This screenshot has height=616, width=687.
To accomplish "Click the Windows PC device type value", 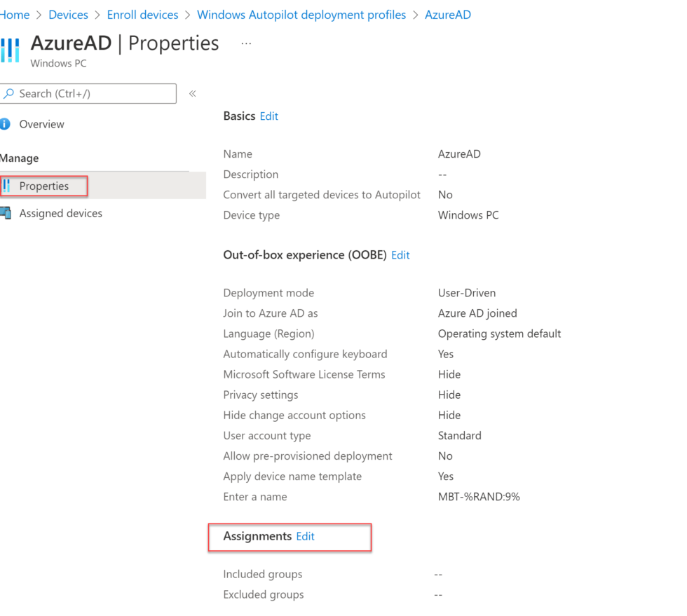I will 468,215.
